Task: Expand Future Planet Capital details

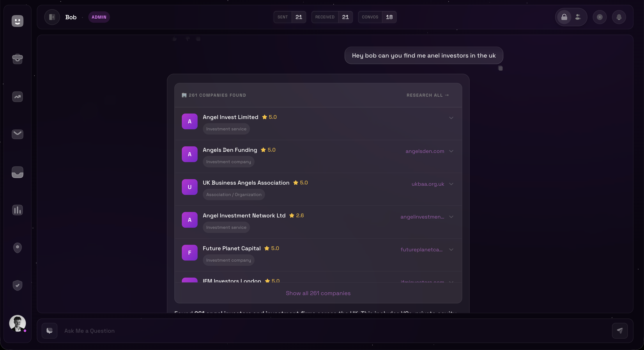Action: pos(451,250)
